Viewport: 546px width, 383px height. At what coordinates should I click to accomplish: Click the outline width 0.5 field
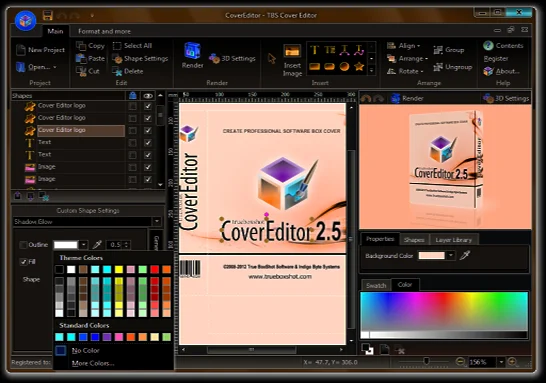click(x=115, y=245)
